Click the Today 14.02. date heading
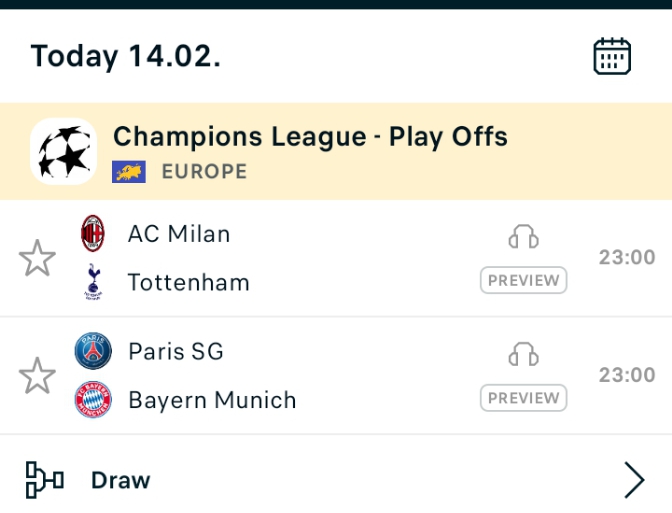Viewport: 672px width, 513px height. tap(126, 57)
